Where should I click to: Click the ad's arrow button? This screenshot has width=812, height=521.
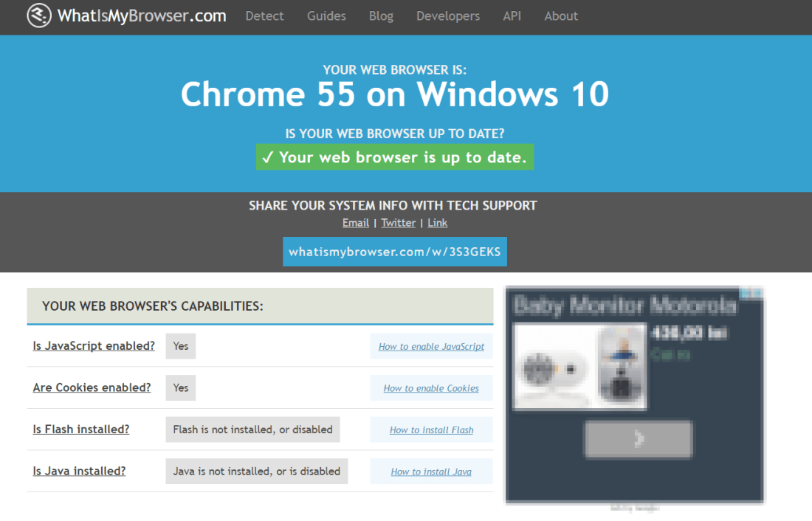click(638, 439)
